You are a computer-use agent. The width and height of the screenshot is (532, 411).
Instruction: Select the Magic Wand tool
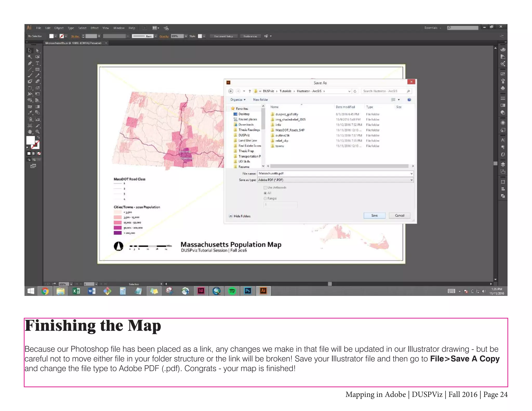click(30, 57)
